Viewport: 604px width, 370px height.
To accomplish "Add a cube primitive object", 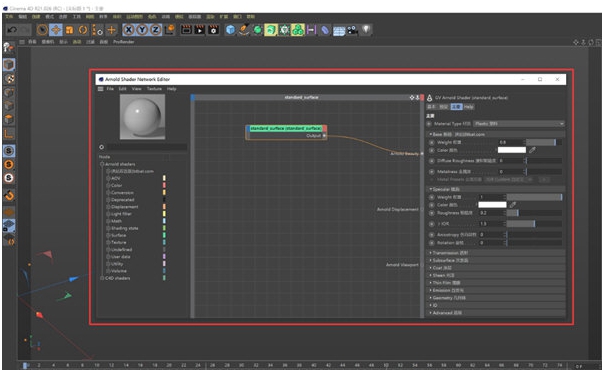I will pos(230,30).
